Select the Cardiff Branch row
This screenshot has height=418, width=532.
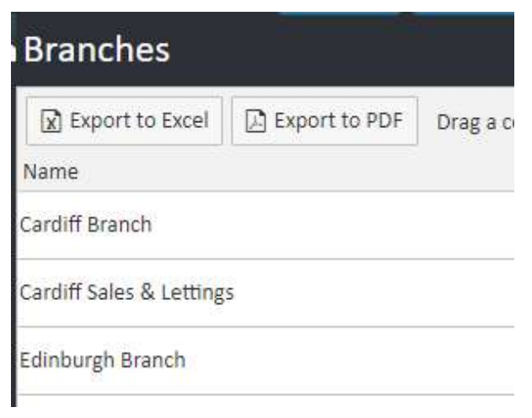click(x=88, y=225)
